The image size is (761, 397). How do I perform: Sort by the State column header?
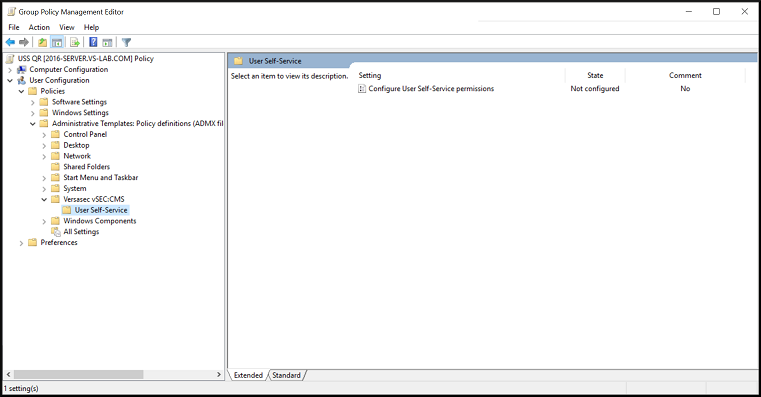pos(595,75)
